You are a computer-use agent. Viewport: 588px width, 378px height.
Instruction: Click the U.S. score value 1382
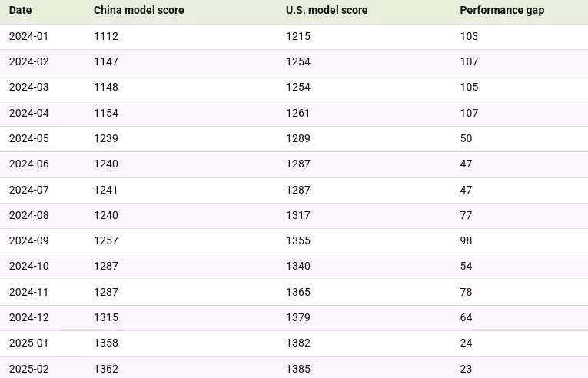click(298, 343)
